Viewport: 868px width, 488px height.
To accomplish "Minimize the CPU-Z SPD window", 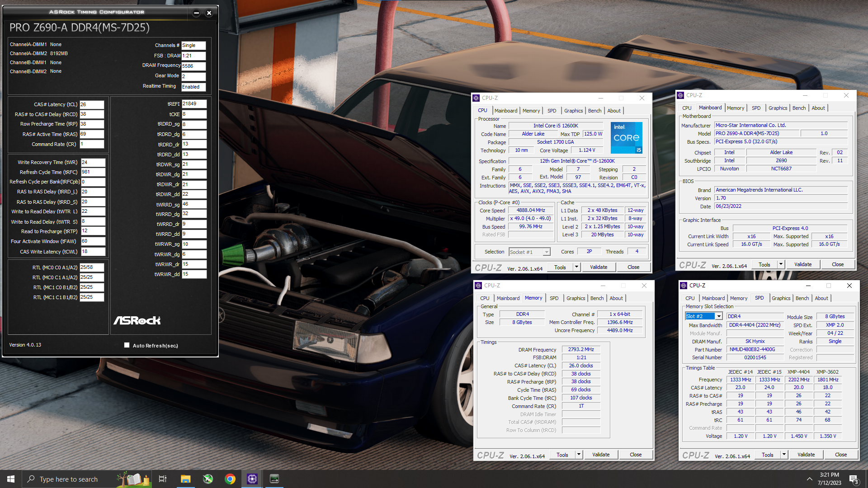I will click(x=808, y=286).
